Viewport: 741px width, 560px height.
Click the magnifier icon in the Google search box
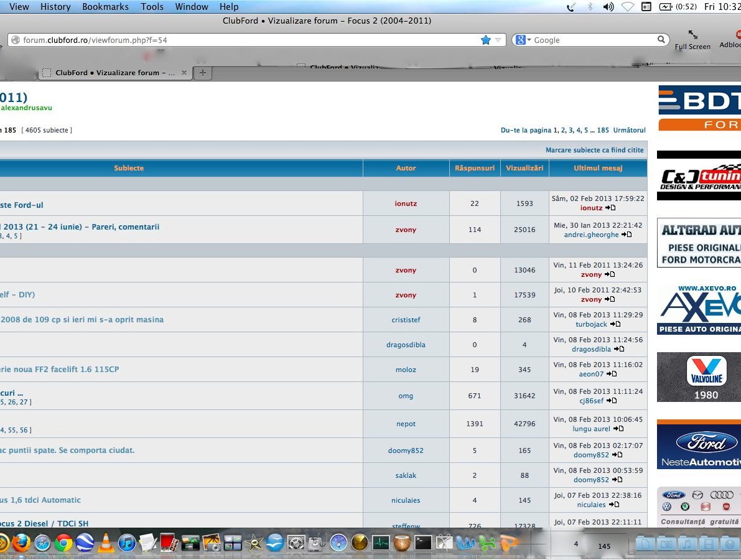click(x=661, y=40)
